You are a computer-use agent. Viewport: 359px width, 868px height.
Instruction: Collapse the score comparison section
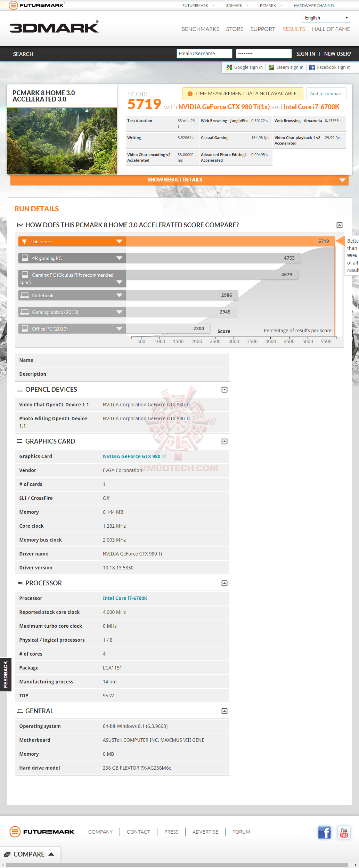(340, 225)
